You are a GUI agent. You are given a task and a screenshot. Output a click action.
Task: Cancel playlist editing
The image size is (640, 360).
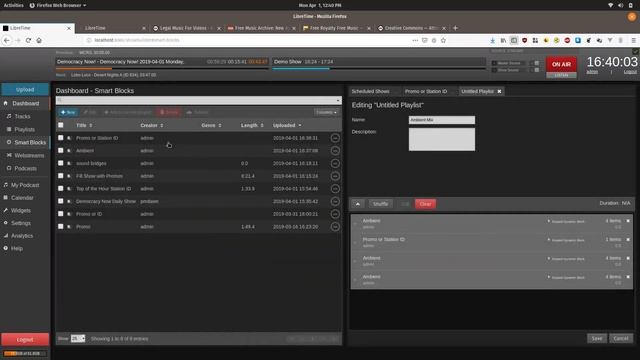tap(620, 338)
